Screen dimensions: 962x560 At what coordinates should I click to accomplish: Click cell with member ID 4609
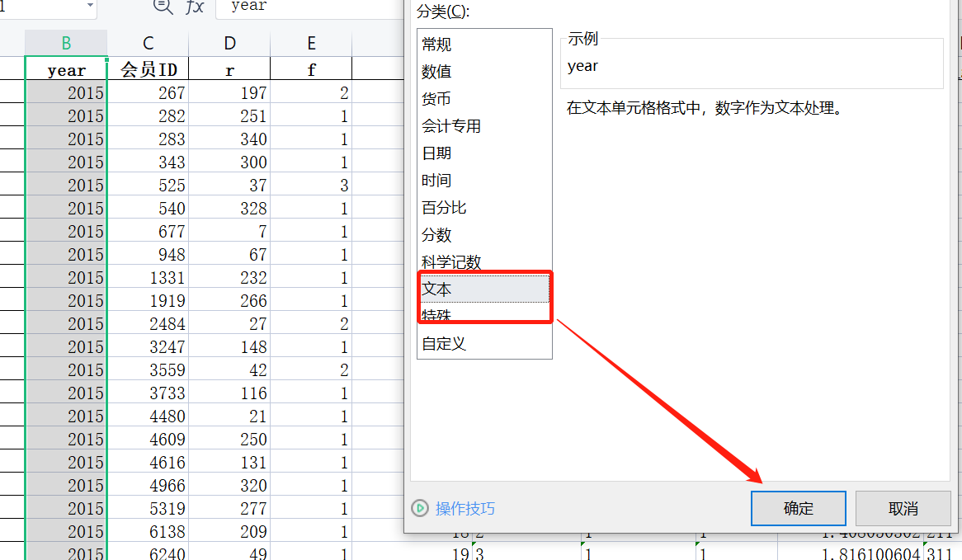coord(148,439)
